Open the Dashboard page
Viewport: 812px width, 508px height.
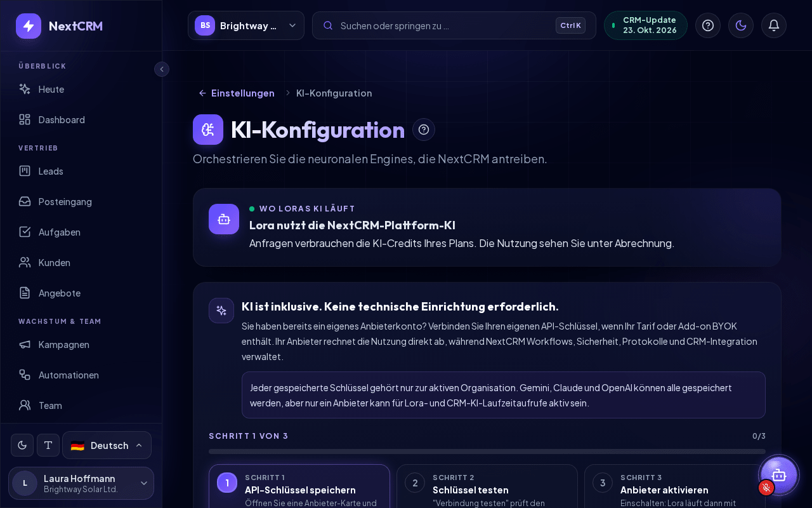click(81, 119)
